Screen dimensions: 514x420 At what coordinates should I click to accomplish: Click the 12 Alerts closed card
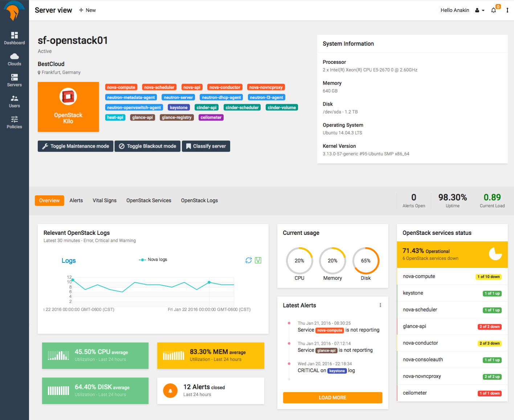click(211, 391)
